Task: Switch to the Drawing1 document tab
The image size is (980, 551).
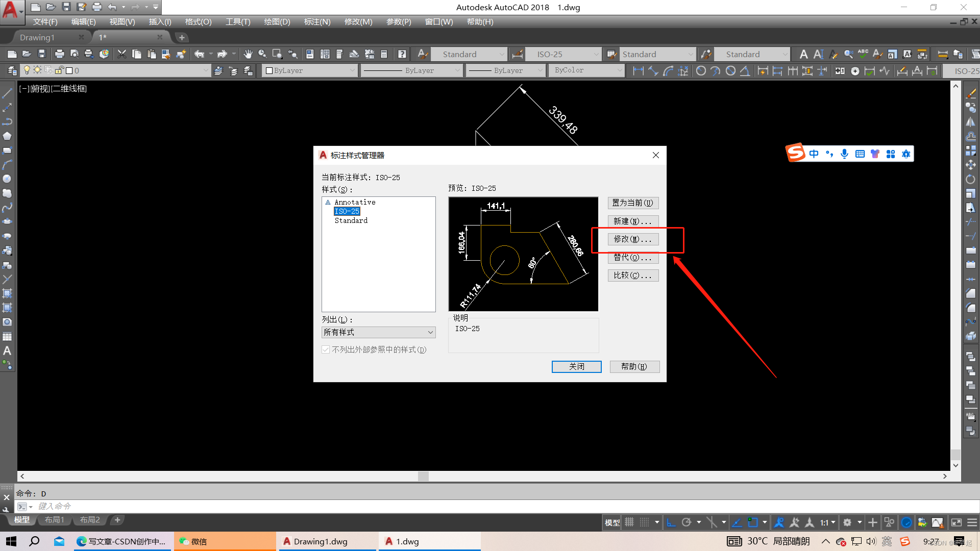Action: click(37, 37)
